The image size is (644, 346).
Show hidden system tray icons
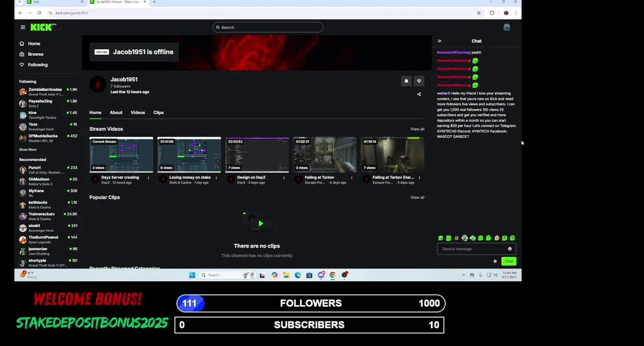(x=464, y=275)
